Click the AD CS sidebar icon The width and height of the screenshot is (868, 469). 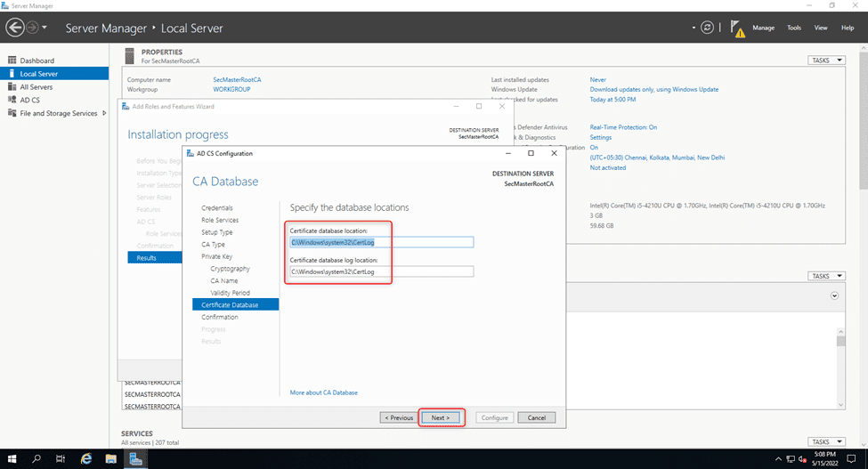(12, 100)
